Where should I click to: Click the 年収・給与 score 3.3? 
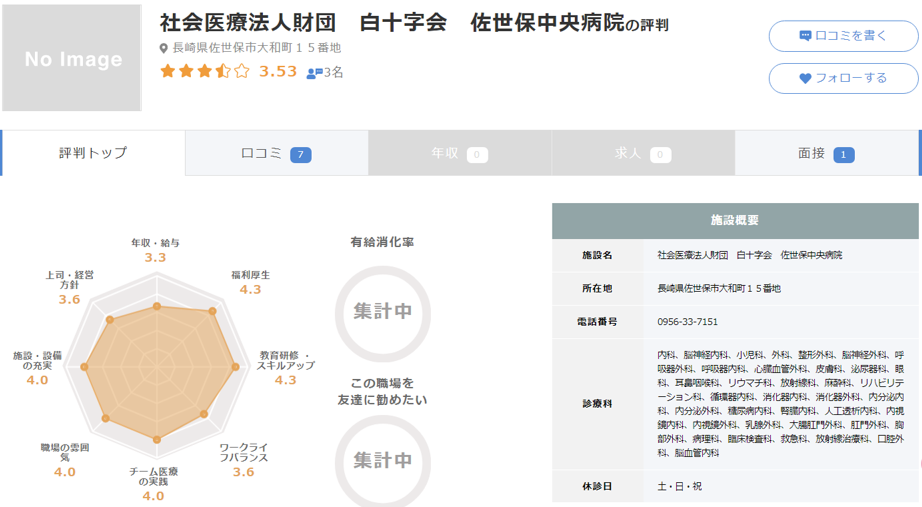tap(155, 258)
